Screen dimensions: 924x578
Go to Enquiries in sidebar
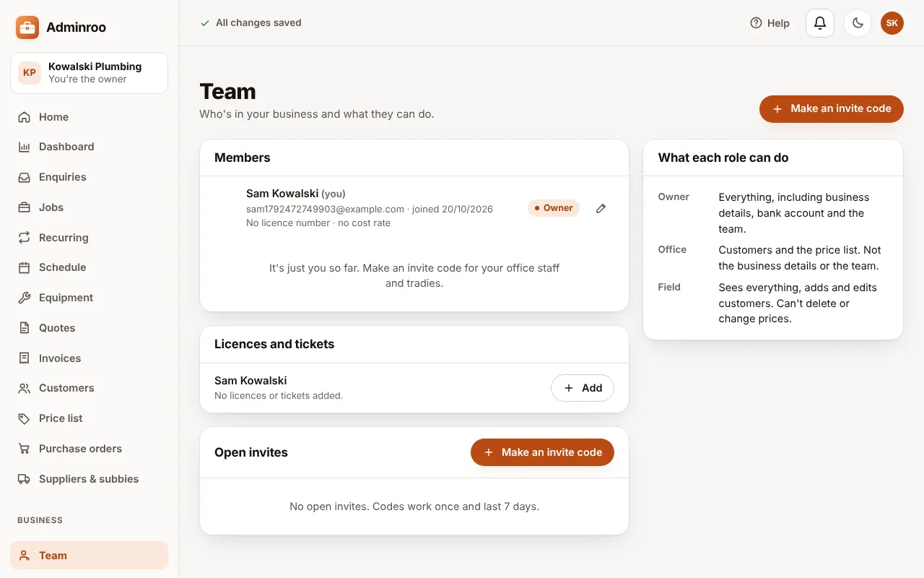point(90,177)
